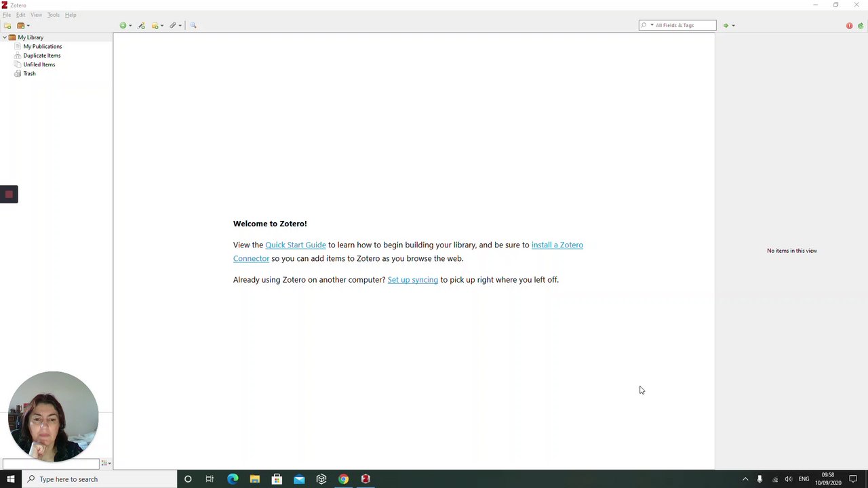Open Task View on taskbar

(x=210, y=479)
